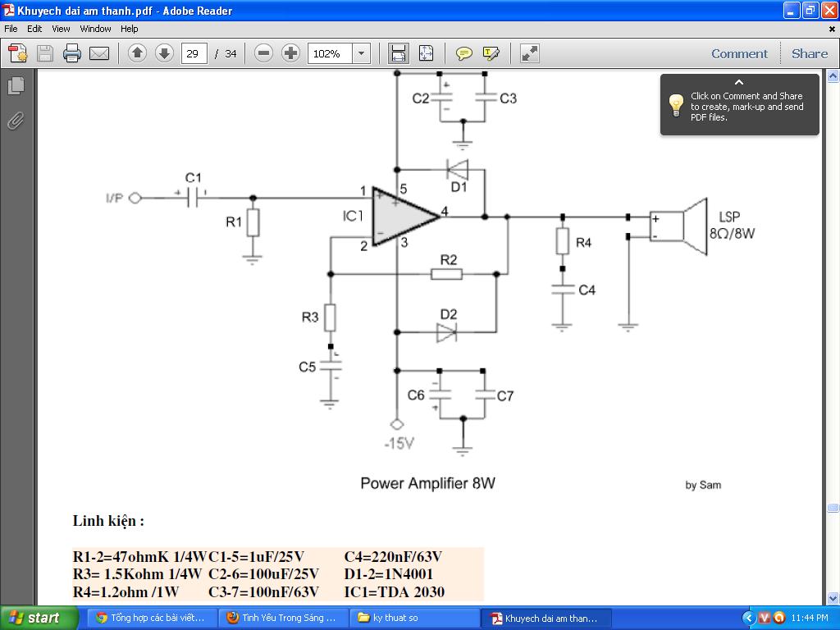The height and width of the screenshot is (630, 840).
Task: Click the Linh kiện heading
Action: pyautogui.click(x=109, y=521)
